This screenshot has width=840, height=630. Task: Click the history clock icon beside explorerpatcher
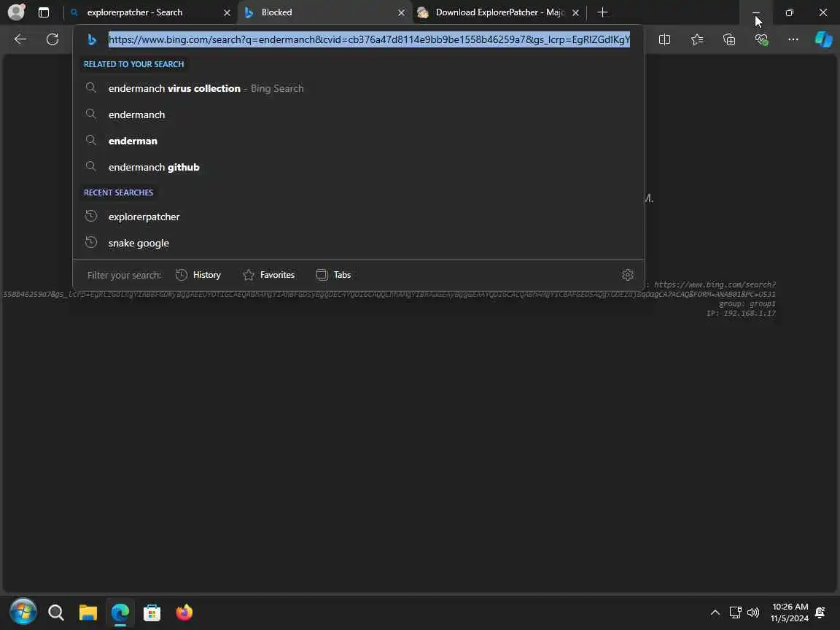[x=91, y=216]
